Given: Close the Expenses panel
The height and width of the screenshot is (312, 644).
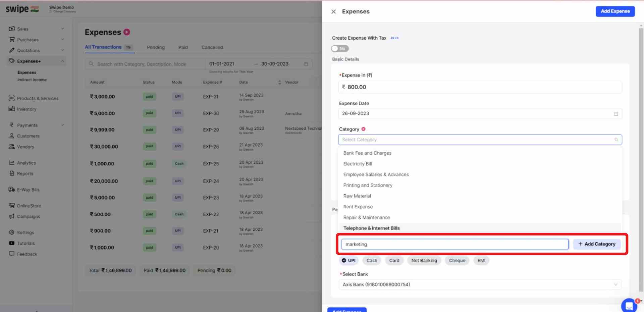Looking at the screenshot, I should coord(333,11).
